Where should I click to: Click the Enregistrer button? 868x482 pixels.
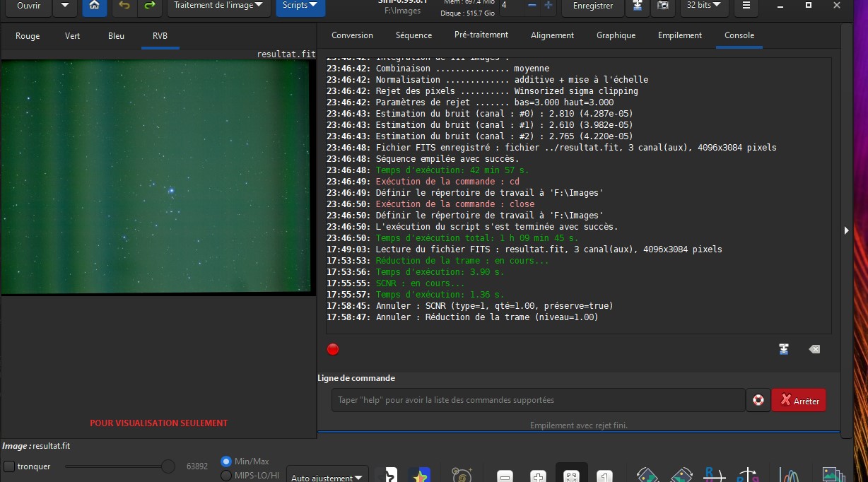(593, 6)
